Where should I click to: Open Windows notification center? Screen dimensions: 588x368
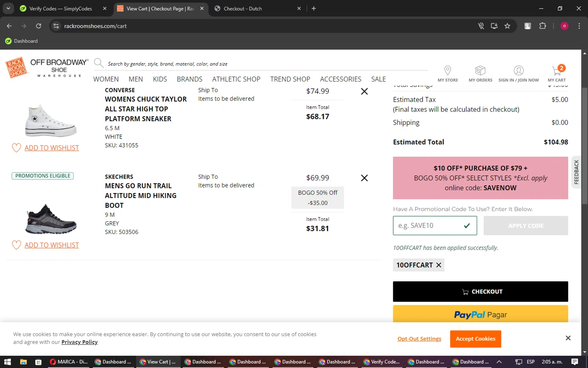click(575, 362)
